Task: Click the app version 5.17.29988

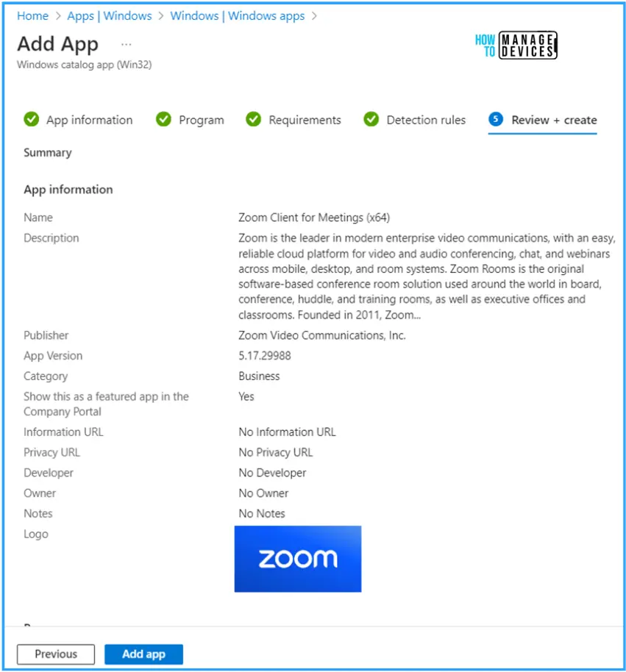Action: (265, 356)
